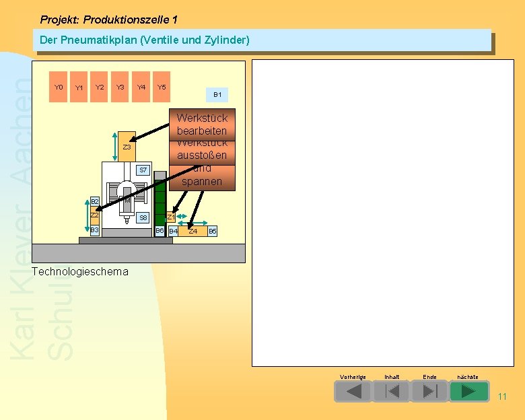Click the 'Projekt: Produktionszelle 1' title

108,20
